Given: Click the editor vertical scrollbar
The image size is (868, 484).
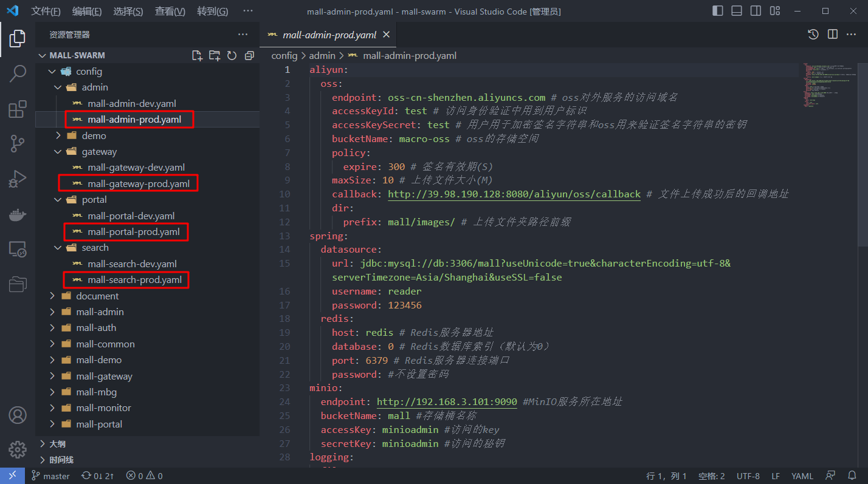Looking at the screenshot, I should point(864,155).
